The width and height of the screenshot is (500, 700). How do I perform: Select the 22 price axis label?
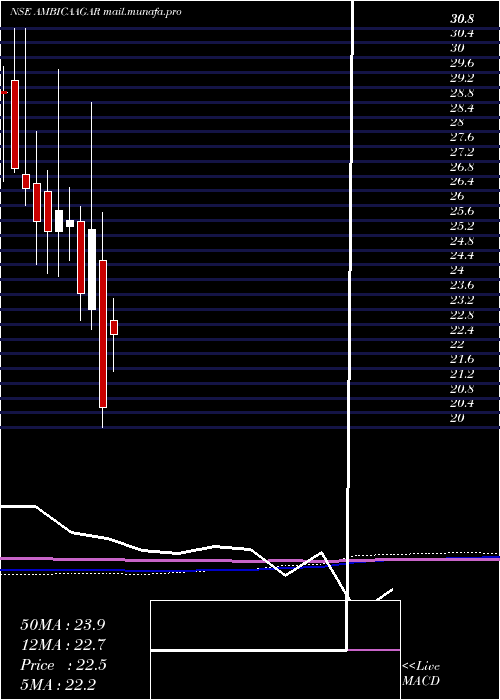[x=458, y=344]
